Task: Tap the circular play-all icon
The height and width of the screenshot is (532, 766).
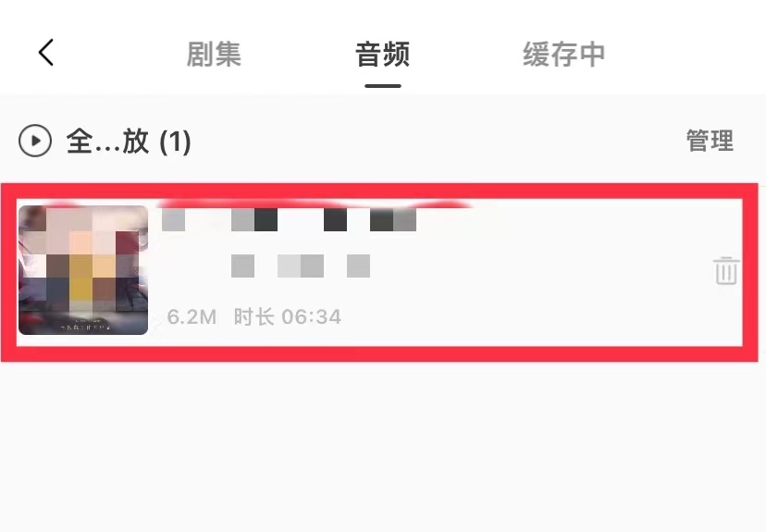Action: [34, 141]
